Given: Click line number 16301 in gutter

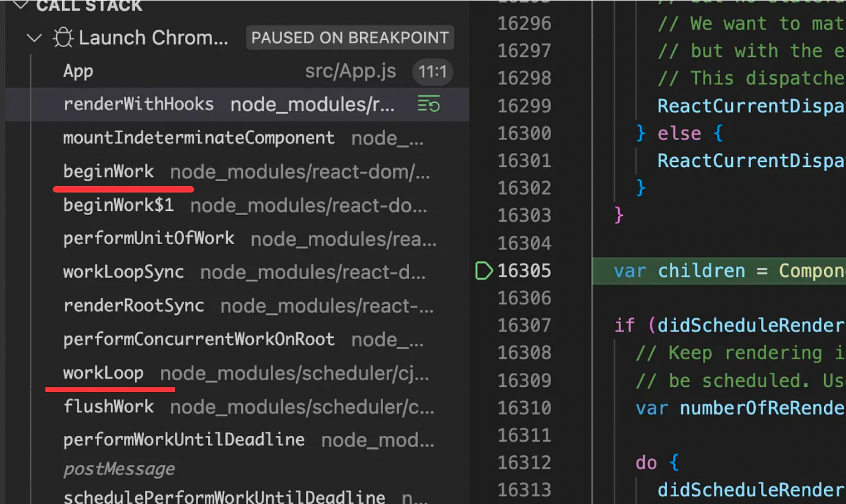Looking at the screenshot, I should pyautogui.click(x=525, y=161).
